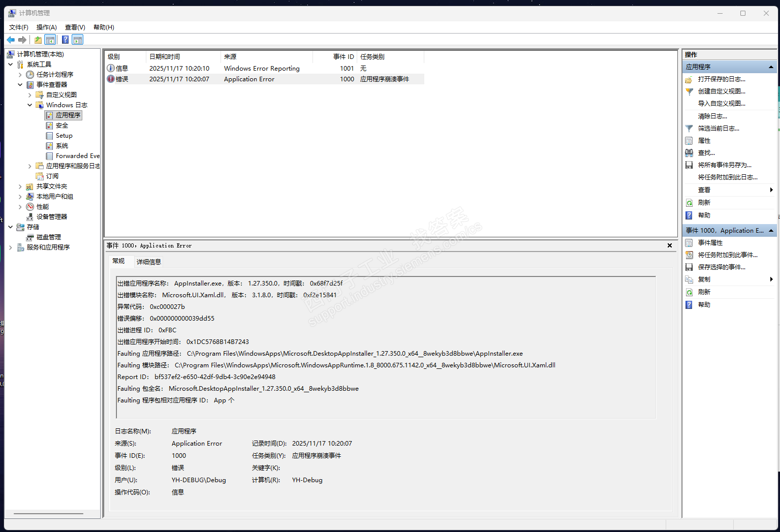Expand the 自定义视图 node arrow

(x=30, y=95)
